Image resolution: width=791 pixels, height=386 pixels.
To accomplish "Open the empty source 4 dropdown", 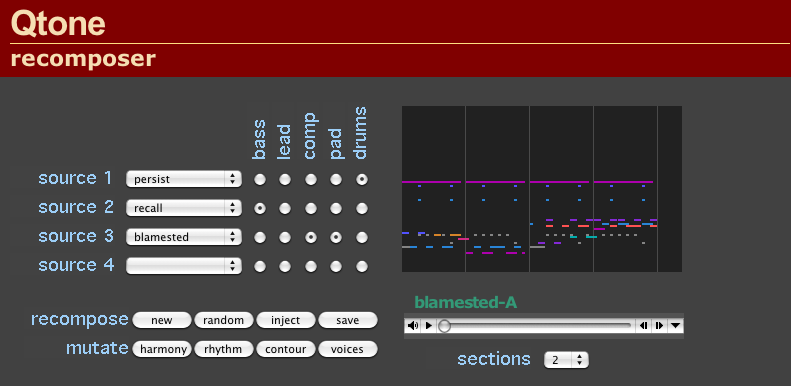I will pos(184,266).
